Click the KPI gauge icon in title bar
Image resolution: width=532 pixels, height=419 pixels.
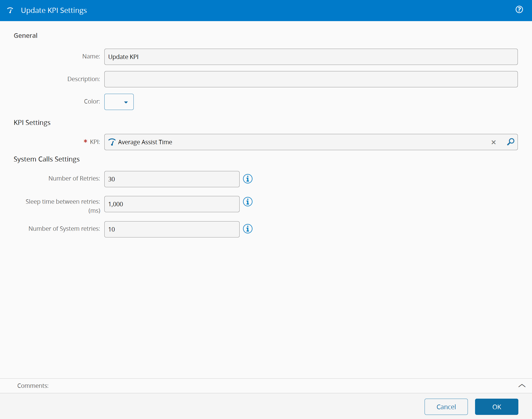[10, 10]
